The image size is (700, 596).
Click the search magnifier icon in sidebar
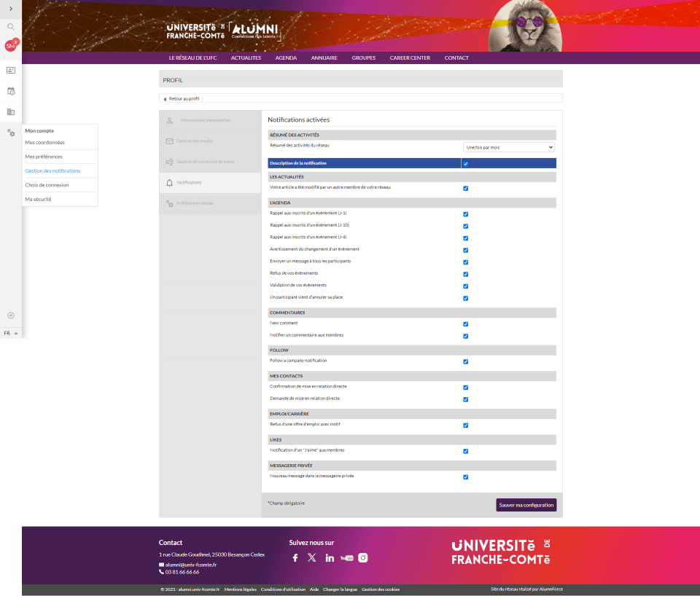coord(11,26)
